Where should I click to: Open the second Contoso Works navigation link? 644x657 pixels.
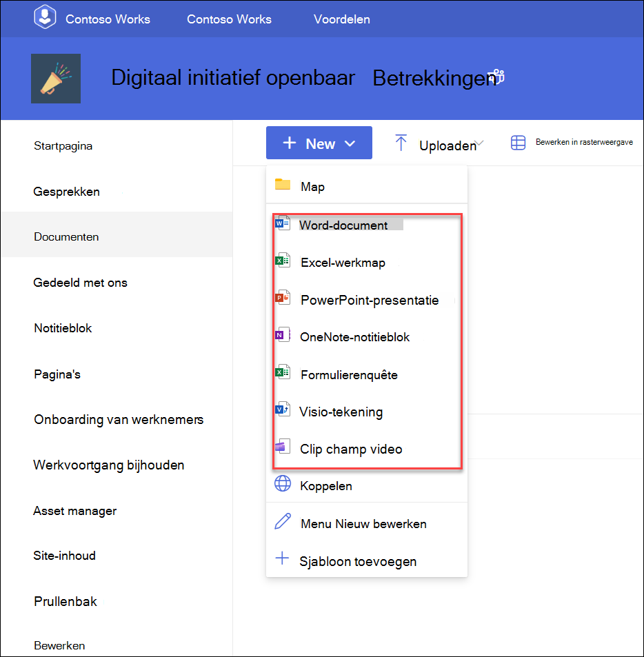[229, 19]
